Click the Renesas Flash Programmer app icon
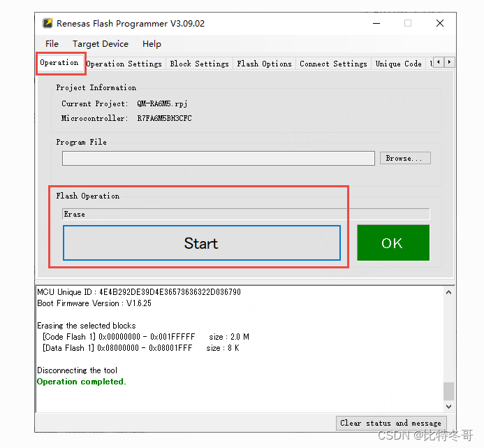The height and width of the screenshot is (448, 484). click(x=47, y=23)
